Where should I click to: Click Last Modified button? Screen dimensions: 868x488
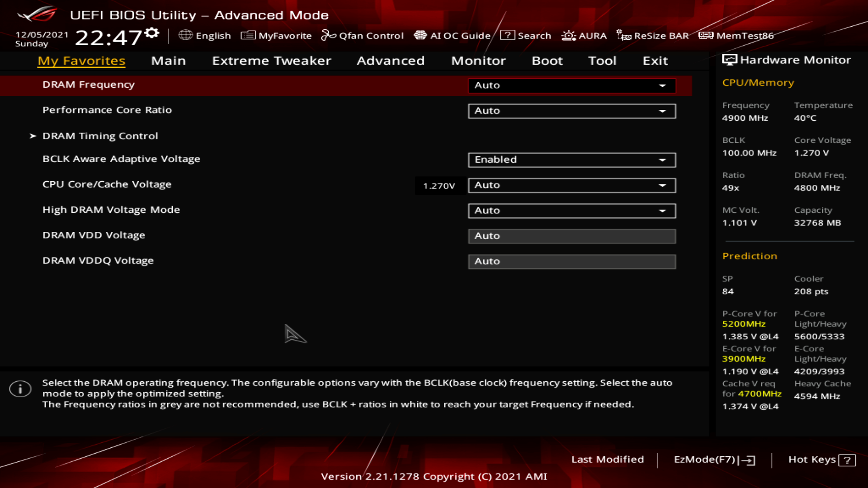pos(607,460)
